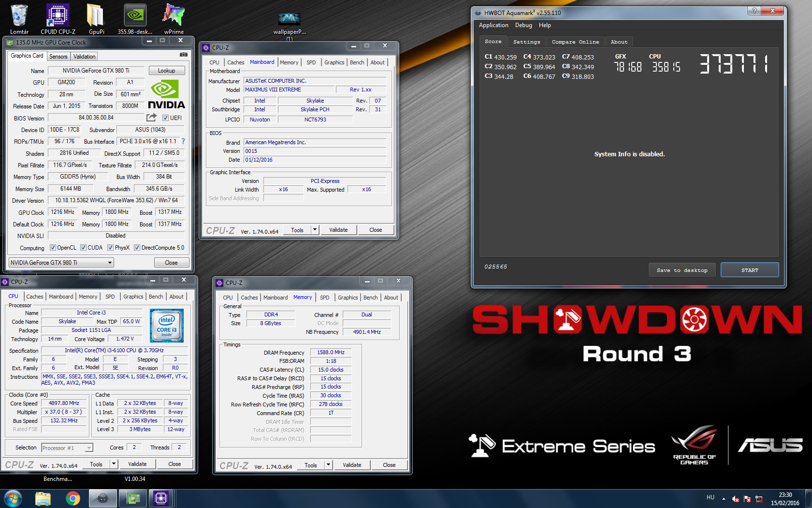Click the Intel Core i3 badge in CPU-Z
The height and width of the screenshot is (508, 812).
[167, 326]
